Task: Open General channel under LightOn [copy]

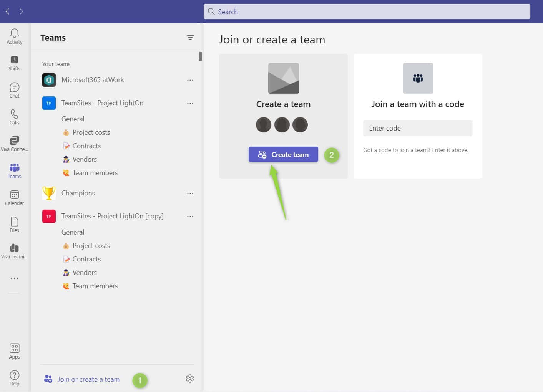Action: [73, 232]
